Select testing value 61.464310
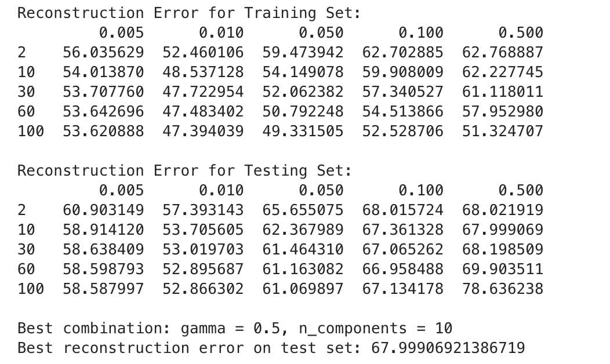610x364 pixels. tap(303, 250)
